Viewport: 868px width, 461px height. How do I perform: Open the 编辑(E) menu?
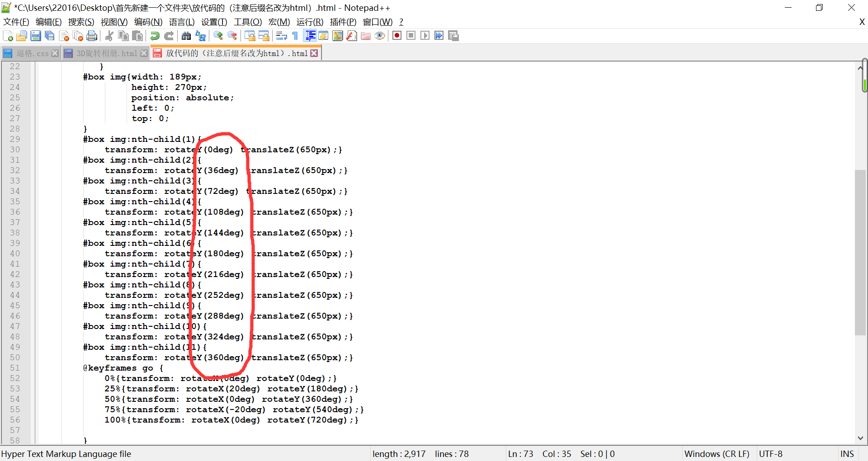48,22
